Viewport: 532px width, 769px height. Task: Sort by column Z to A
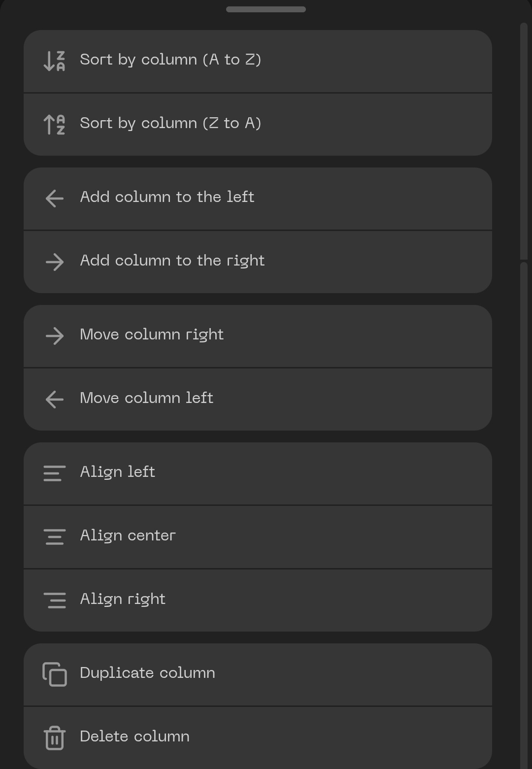[x=170, y=123]
